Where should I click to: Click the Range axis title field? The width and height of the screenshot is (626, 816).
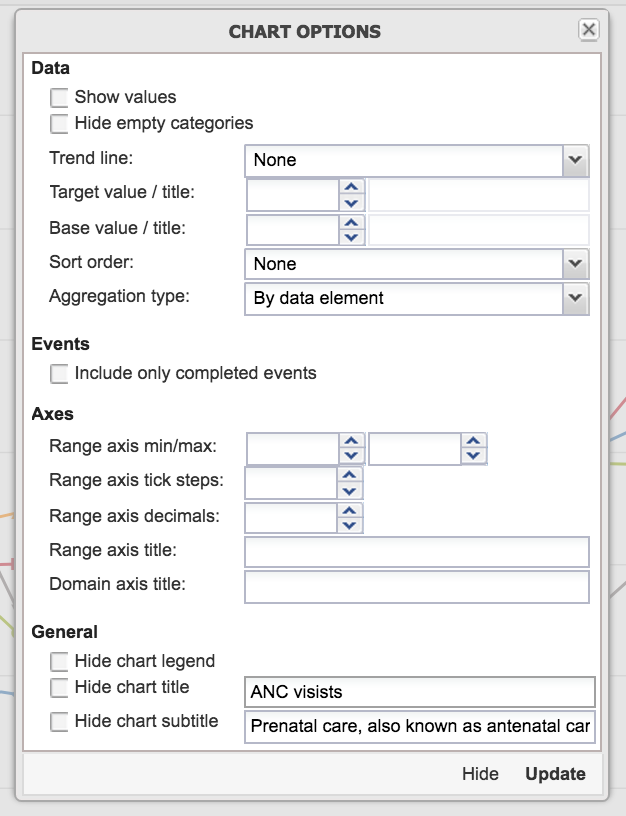tap(416, 552)
